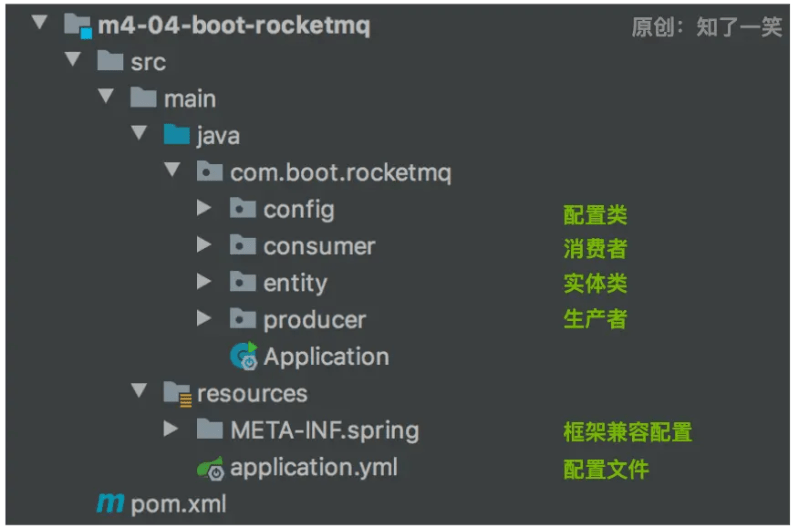Select the consumer package label
799x528 pixels.
tap(319, 247)
